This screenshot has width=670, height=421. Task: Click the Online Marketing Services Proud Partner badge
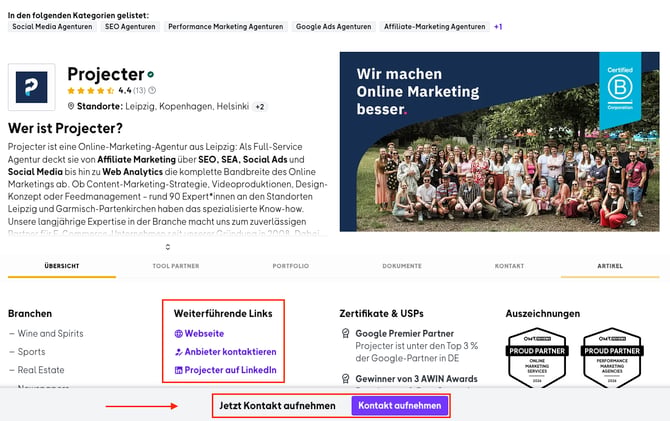537,357
